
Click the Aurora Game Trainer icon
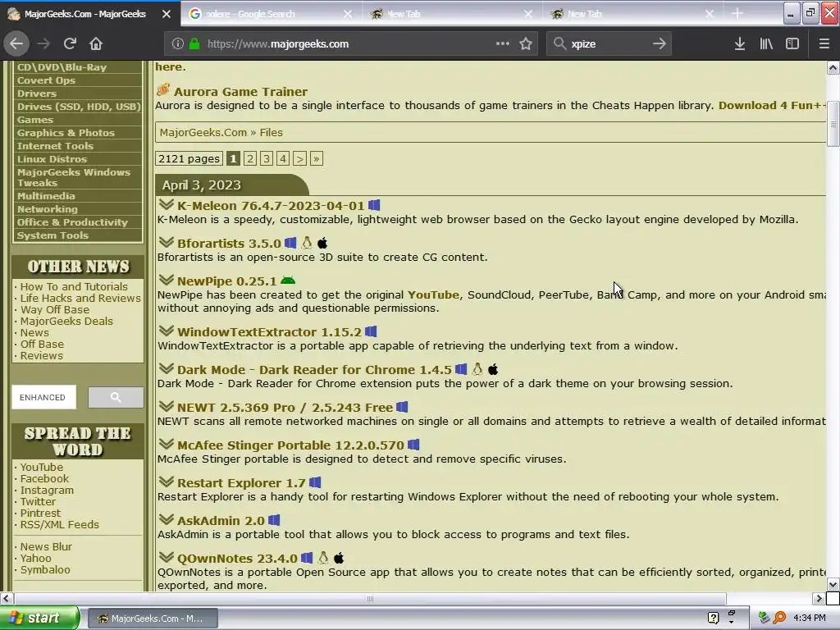[x=163, y=90]
